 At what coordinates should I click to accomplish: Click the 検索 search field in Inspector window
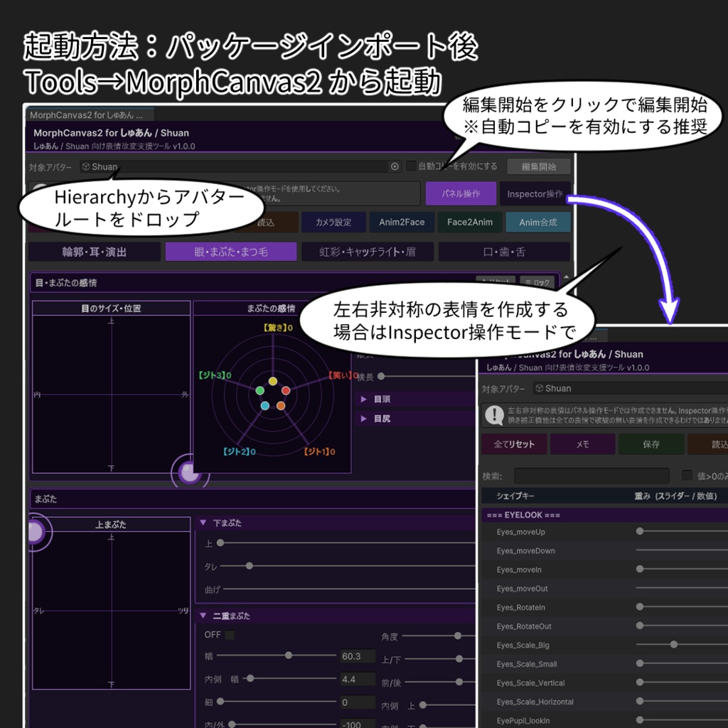coord(591,476)
